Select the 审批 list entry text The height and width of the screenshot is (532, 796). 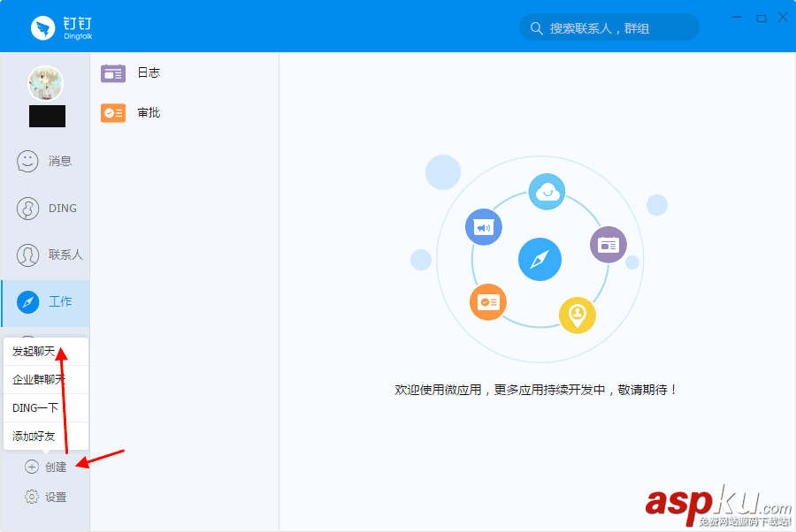(x=149, y=112)
